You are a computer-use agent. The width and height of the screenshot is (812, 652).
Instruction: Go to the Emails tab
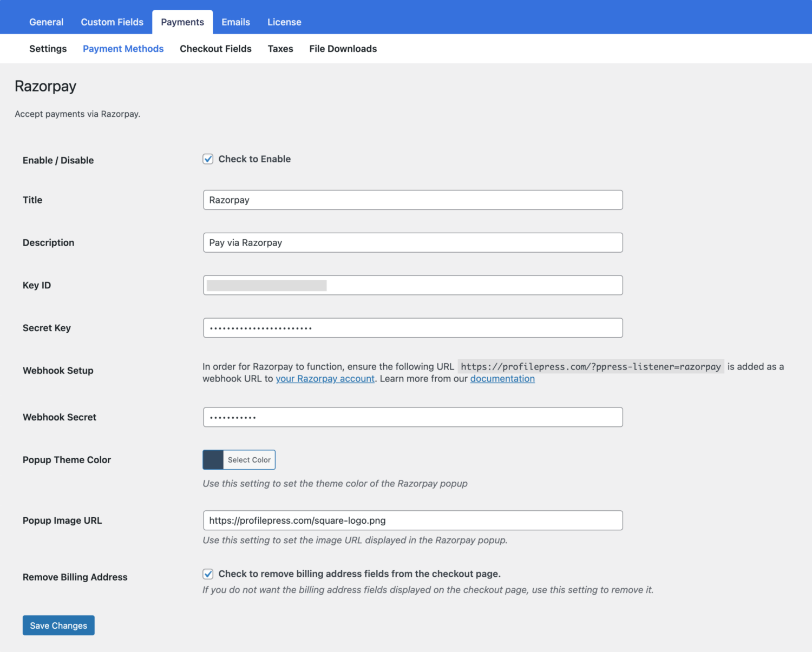tap(235, 22)
